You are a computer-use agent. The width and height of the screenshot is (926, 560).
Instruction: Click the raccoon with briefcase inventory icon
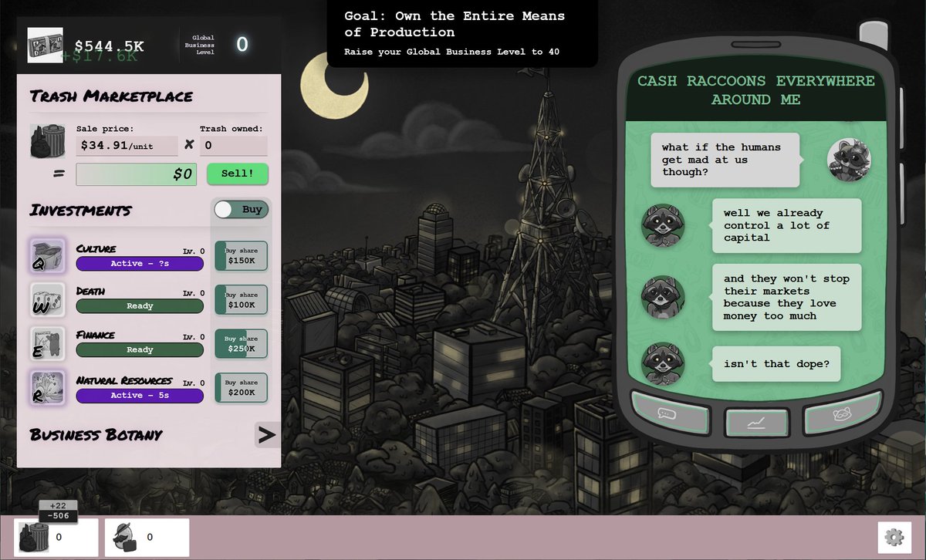click(124, 537)
